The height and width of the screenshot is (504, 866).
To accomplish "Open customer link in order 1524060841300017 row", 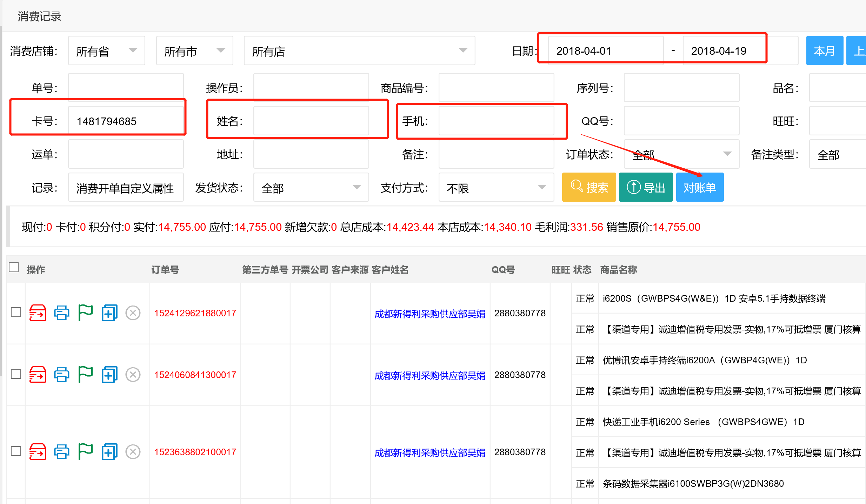I will [430, 376].
